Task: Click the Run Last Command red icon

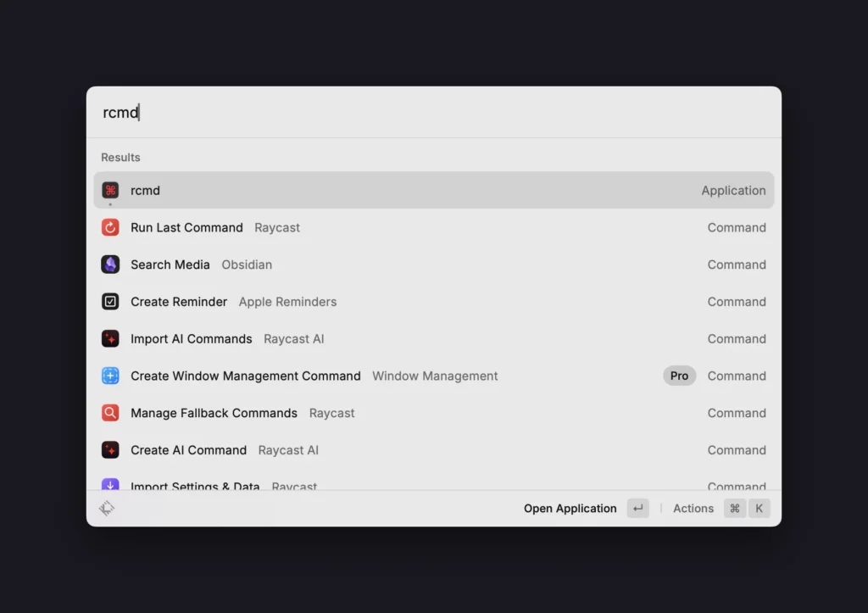Action: [110, 227]
